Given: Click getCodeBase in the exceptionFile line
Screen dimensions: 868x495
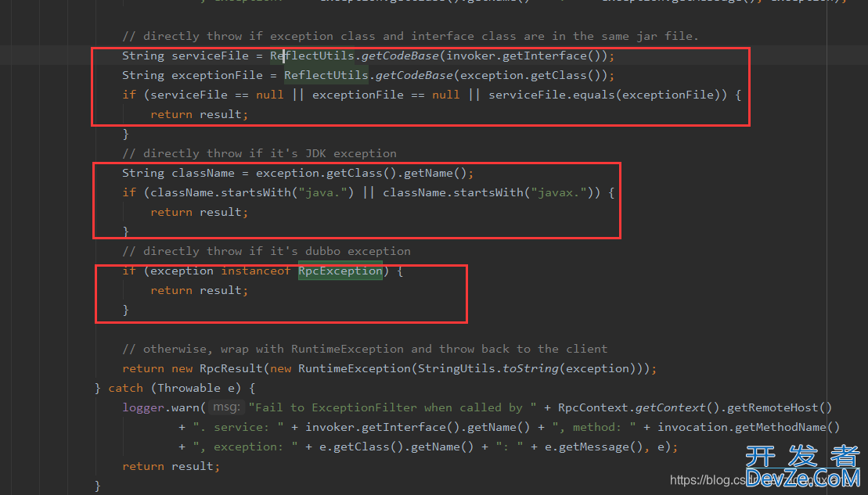Looking at the screenshot, I should click(414, 75).
